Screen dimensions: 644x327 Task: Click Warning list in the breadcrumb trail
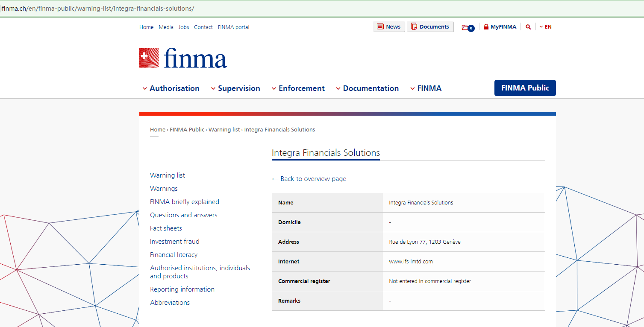coord(224,129)
